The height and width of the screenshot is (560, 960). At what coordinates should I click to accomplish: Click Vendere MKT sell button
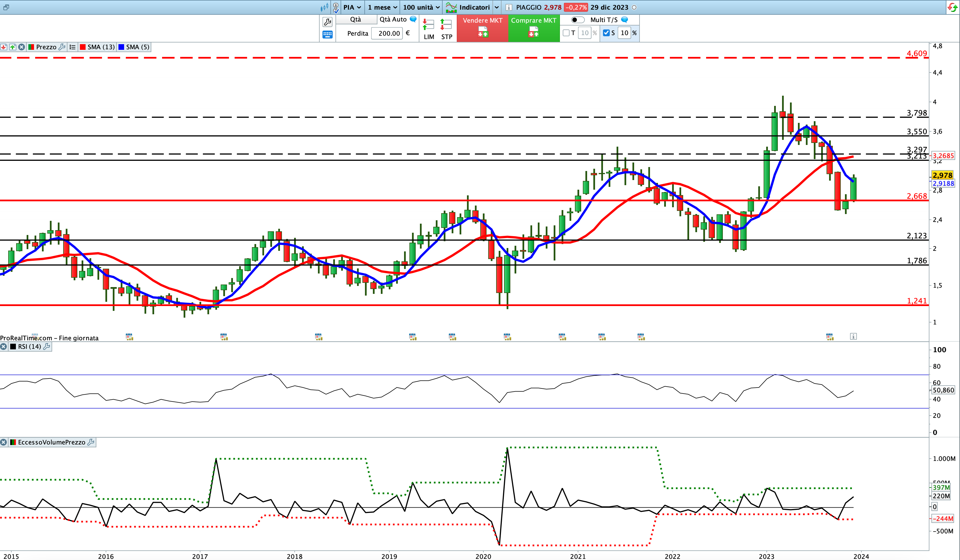[x=482, y=28]
